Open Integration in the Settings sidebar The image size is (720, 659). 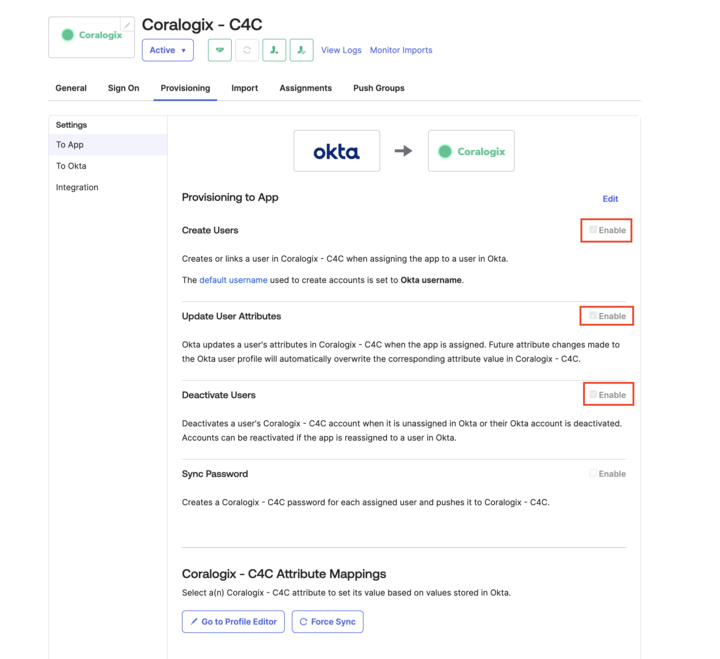(x=108, y=187)
